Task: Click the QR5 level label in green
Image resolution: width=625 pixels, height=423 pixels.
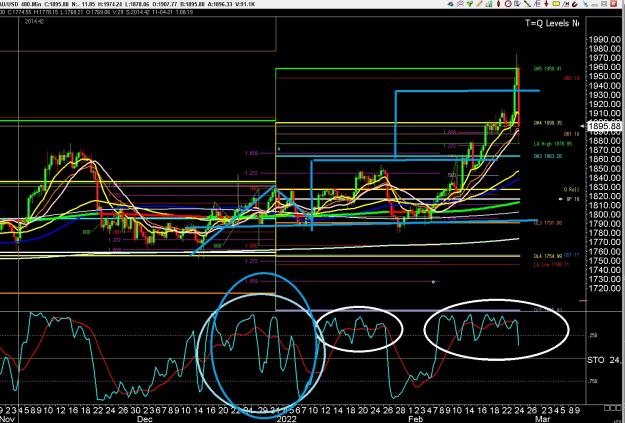Action: (x=548, y=69)
